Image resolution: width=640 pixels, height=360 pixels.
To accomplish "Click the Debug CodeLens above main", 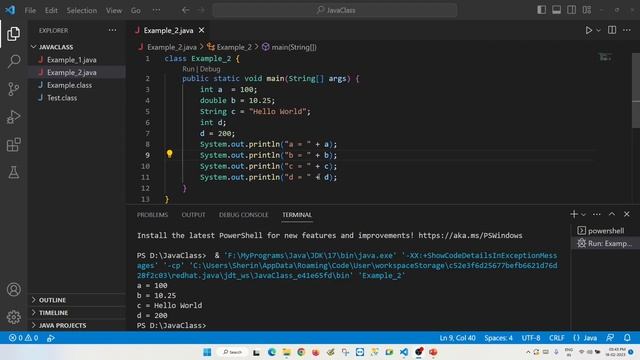I will [x=210, y=69].
